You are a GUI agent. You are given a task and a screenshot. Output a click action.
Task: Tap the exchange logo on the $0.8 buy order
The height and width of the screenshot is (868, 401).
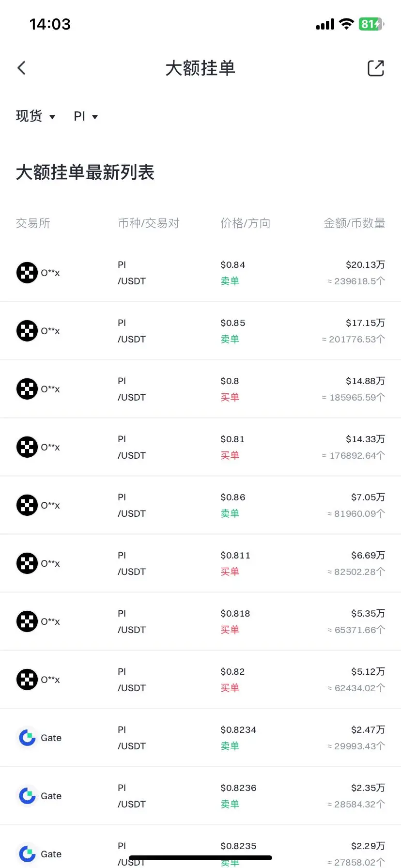point(27,389)
